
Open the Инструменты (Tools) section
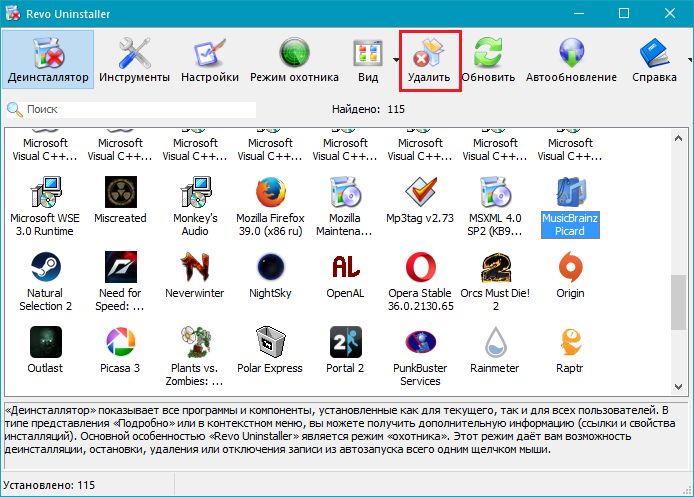[x=134, y=60]
